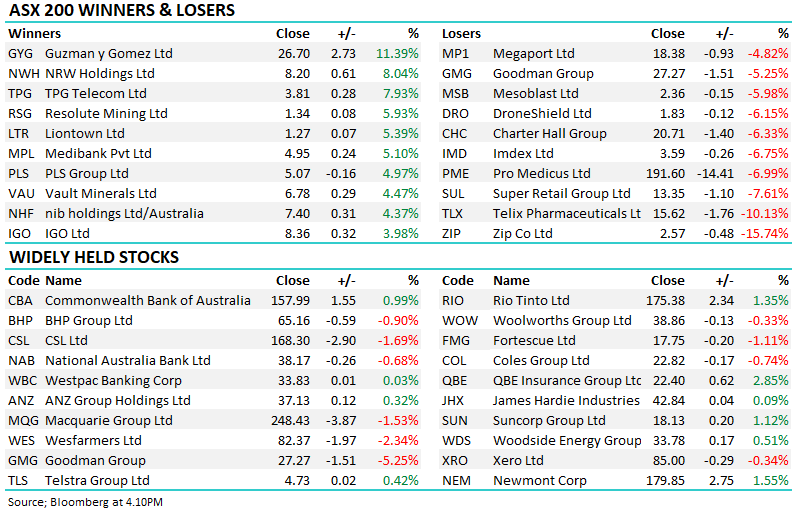Select QBE Insurance Group percentage 2.85%
Viewport: 797px width, 510px height.
click(771, 380)
